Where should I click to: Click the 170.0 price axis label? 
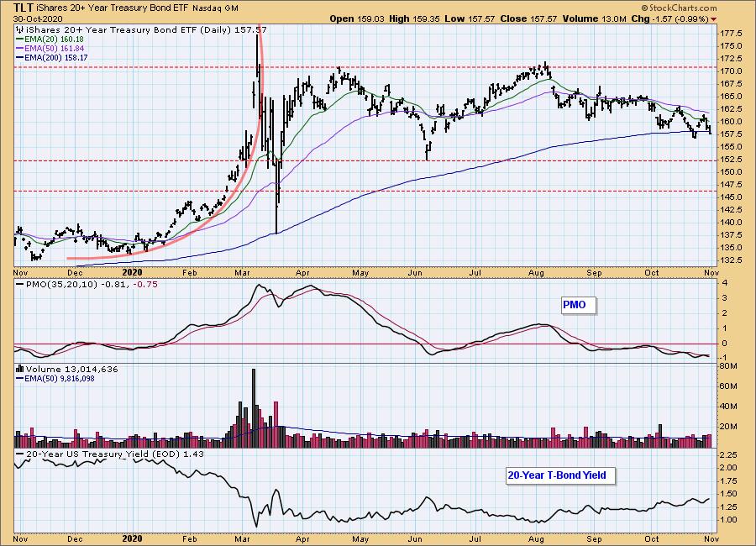[x=731, y=71]
